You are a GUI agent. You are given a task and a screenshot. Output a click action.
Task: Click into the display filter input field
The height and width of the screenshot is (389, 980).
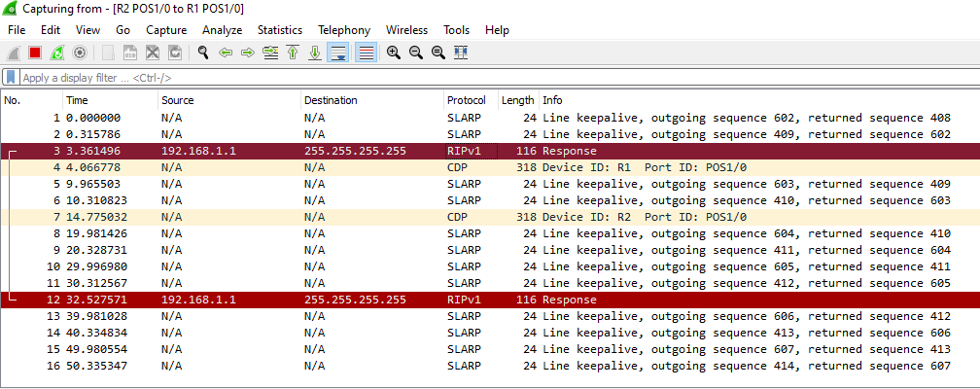click(499, 78)
